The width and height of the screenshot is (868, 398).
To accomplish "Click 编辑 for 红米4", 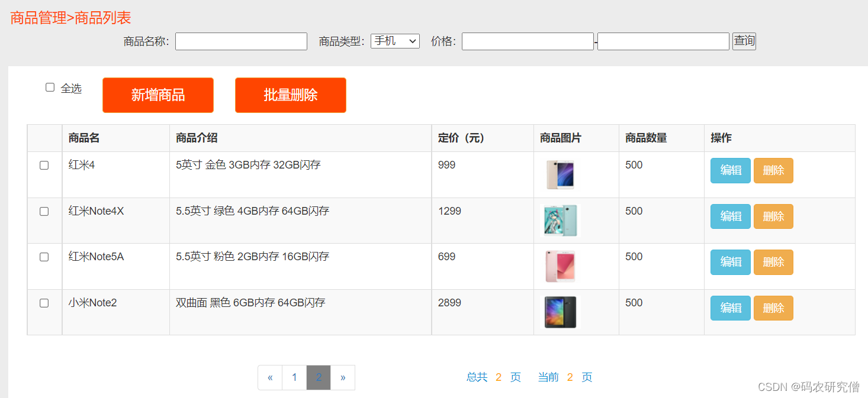I will click(730, 170).
